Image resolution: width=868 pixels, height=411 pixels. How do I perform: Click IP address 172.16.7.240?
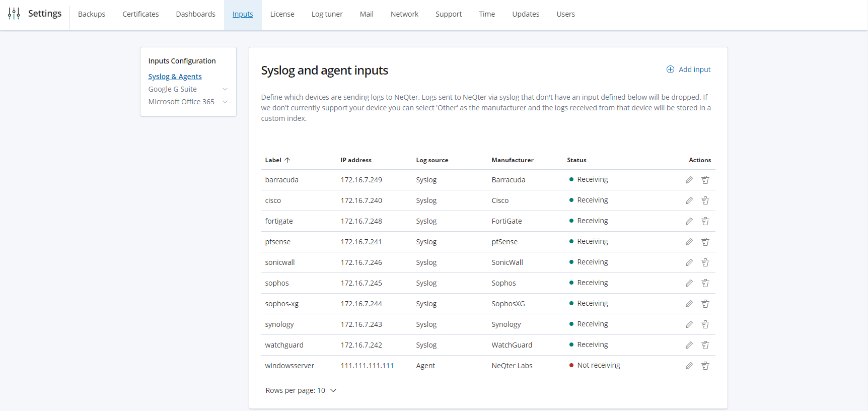click(x=361, y=200)
